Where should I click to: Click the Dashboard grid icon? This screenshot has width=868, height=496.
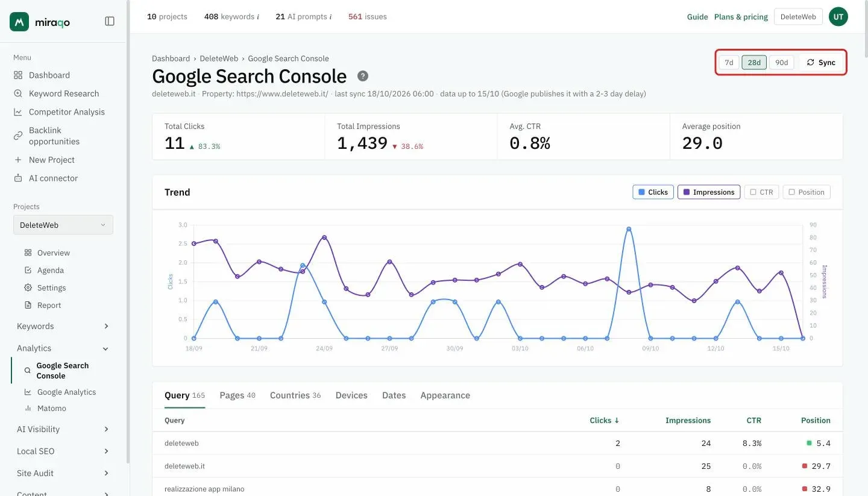(x=18, y=75)
